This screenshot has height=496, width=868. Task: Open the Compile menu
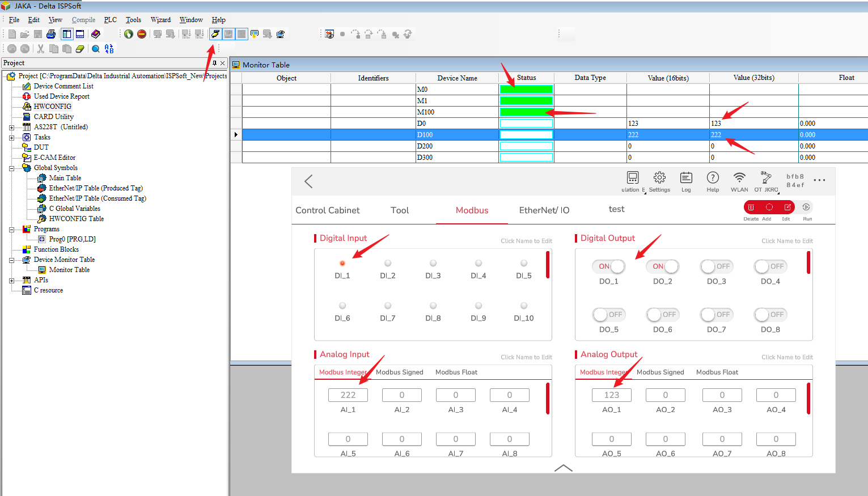[x=83, y=20]
